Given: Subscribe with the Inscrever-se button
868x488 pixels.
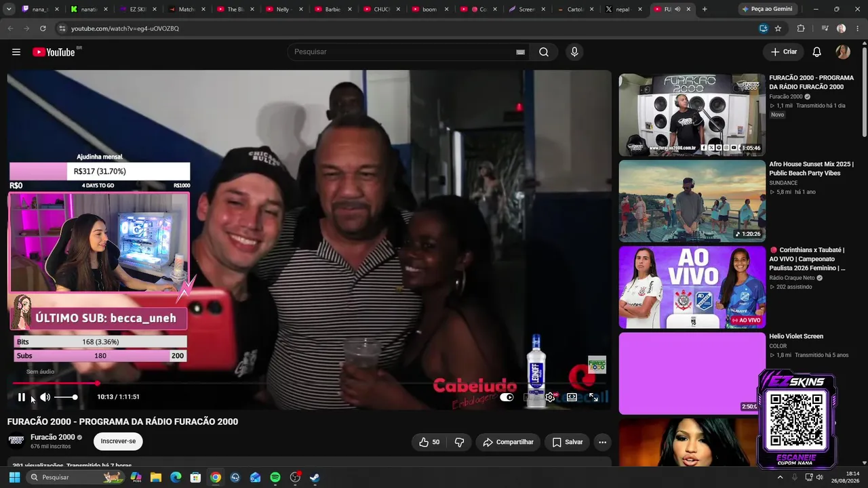Looking at the screenshot, I should tap(118, 441).
